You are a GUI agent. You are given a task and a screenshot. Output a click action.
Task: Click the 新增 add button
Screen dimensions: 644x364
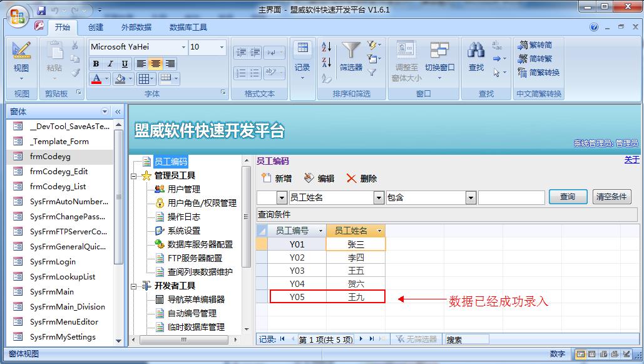[277, 179]
